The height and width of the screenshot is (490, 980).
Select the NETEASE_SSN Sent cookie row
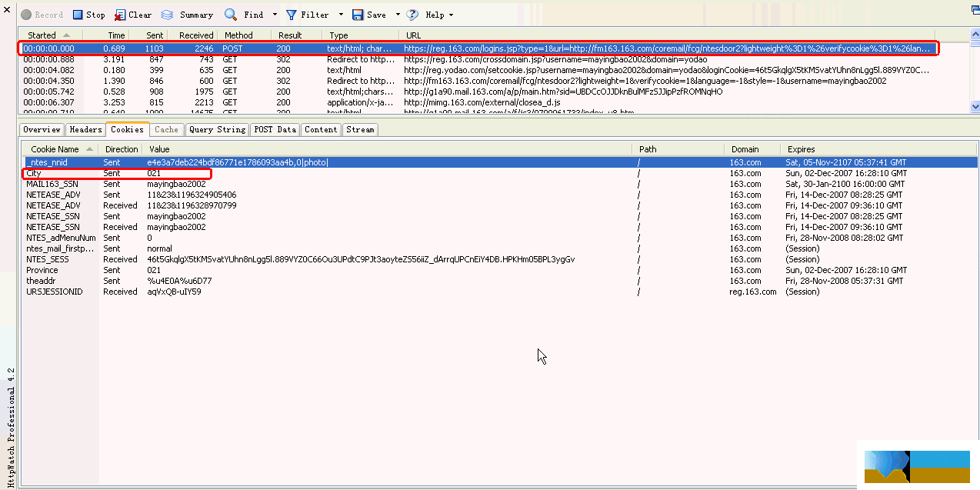coord(500,216)
